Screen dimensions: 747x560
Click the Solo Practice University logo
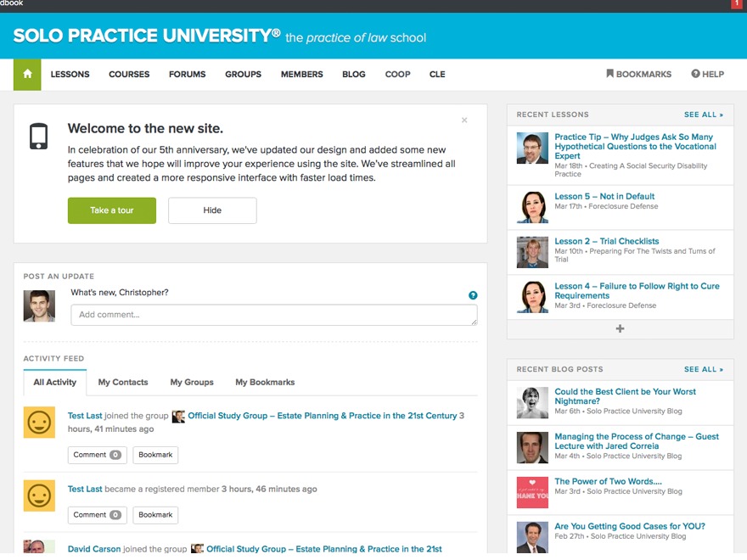pos(147,36)
